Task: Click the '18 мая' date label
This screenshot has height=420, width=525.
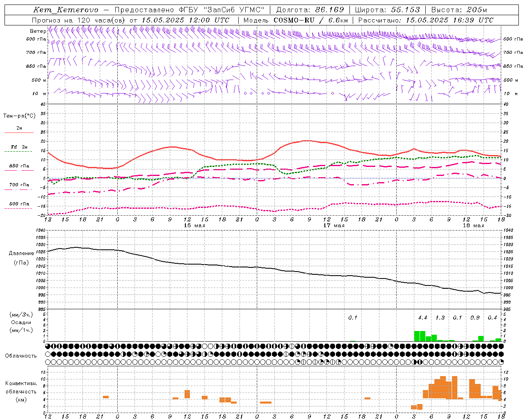Action: [473, 226]
